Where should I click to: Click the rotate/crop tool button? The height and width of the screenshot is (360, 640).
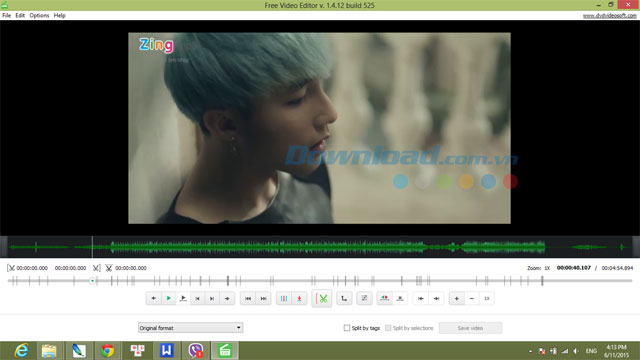pos(344,298)
